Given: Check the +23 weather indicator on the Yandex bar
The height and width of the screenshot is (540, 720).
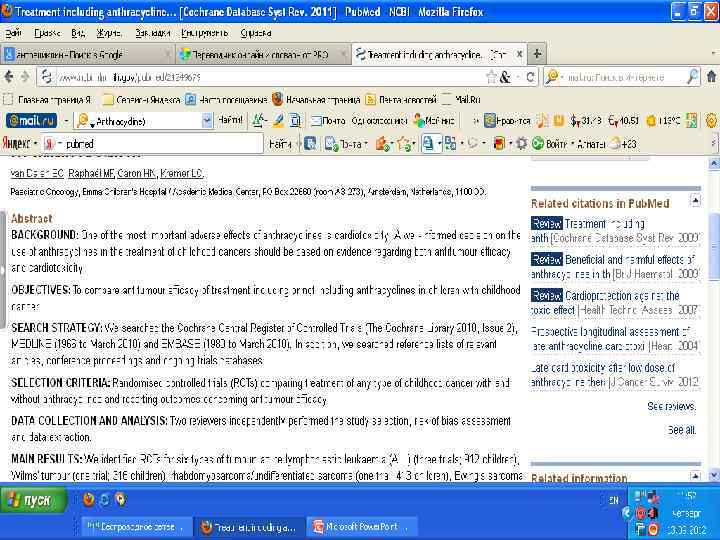Looking at the screenshot, I should pos(624,144).
